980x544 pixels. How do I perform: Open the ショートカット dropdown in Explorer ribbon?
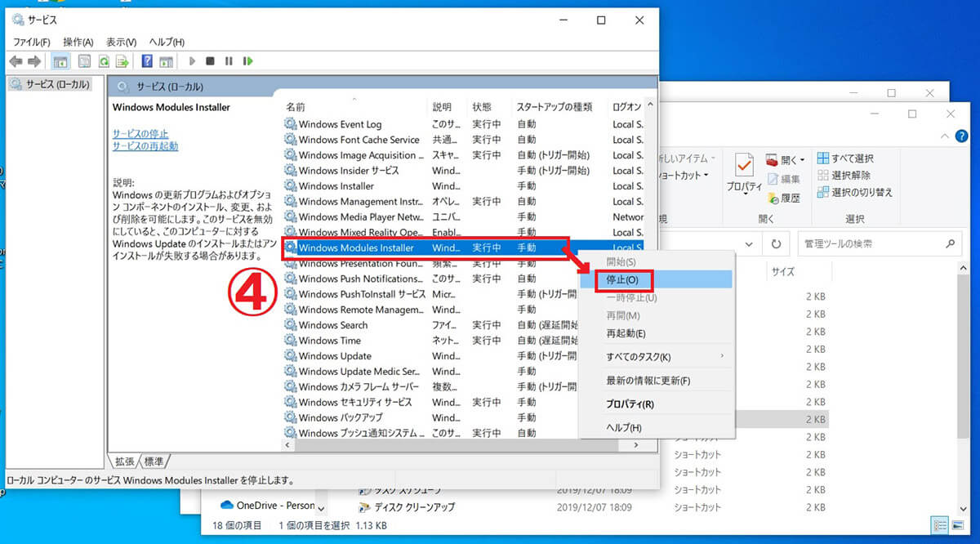[706, 176]
